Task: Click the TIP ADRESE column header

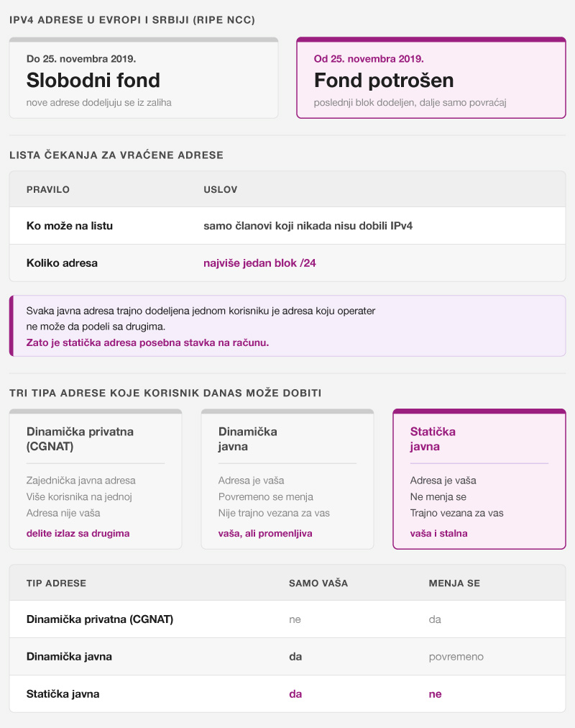Action: (x=56, y=583)
